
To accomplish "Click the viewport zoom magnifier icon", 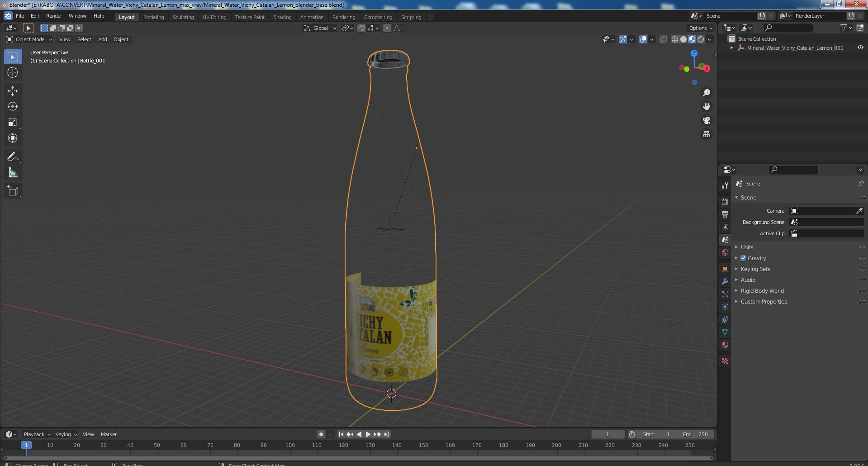I will tap(707, 93).
